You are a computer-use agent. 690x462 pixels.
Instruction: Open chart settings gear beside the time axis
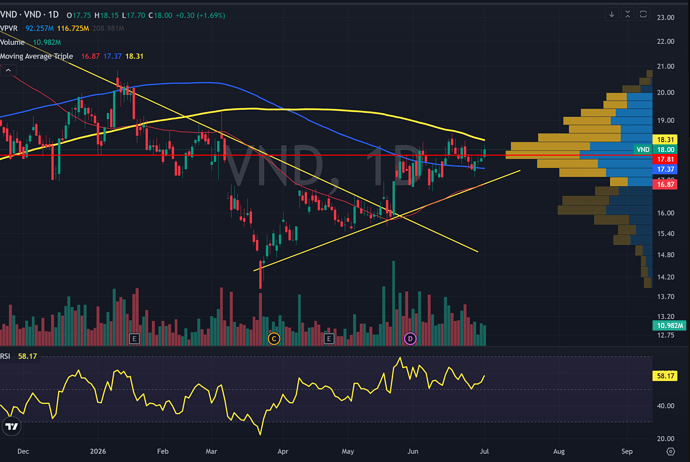(670, 451)
